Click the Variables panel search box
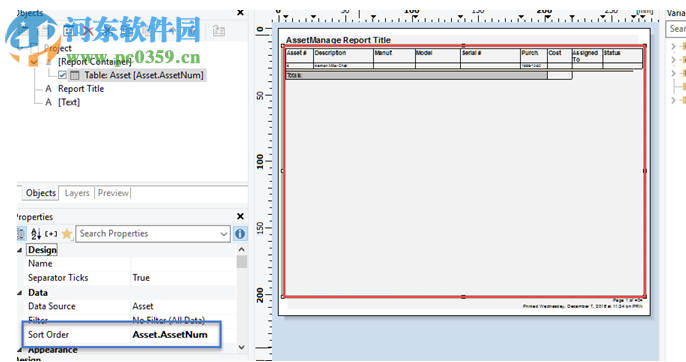This screenshot has height=362, width=686. (676, 29)
